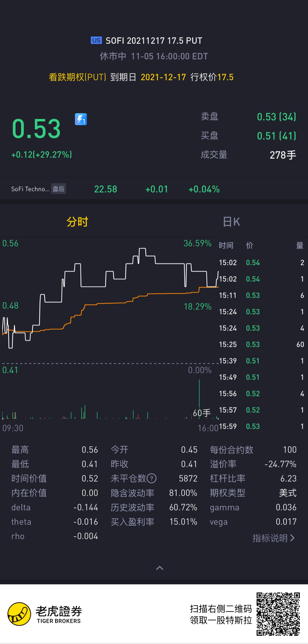Tap the QR code image
This screenshot has height=644, width=308.
pos(278,614)
